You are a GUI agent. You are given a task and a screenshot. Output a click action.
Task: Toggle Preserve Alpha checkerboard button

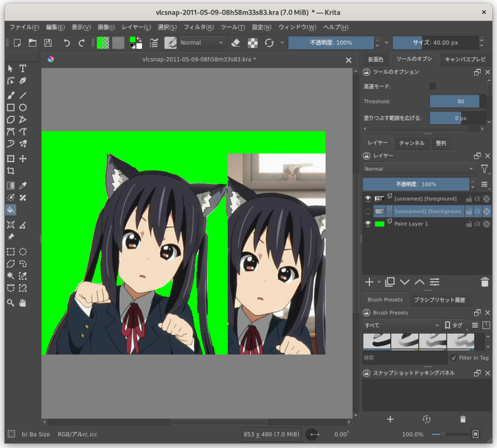click(x=252, y=43)
